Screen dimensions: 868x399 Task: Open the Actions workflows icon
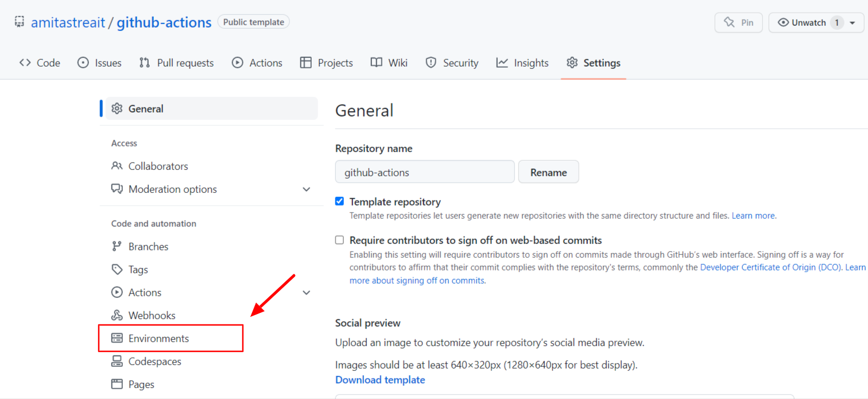[x=237, y=63]
